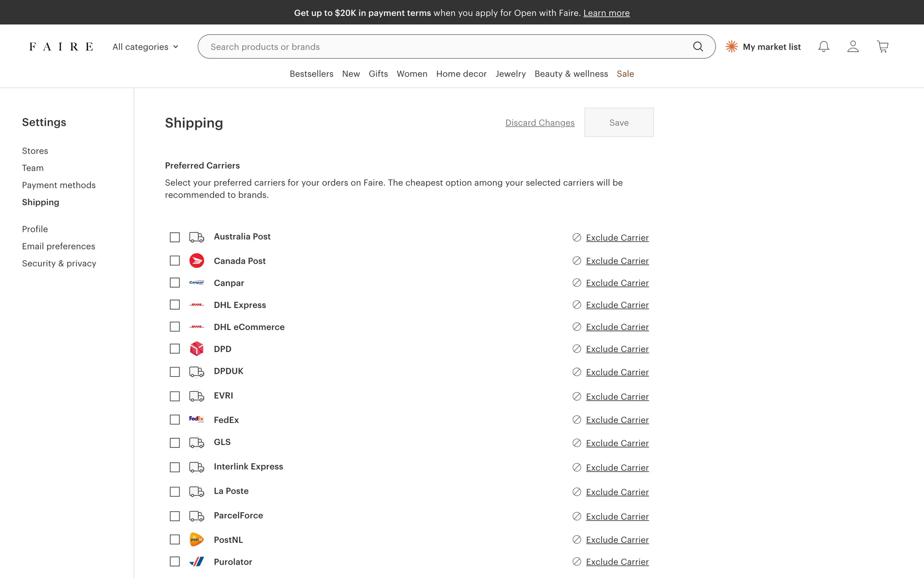This screenshot has height=578, width=924.
Task: Expand the All categories dropdown
Action: (145, 47)
